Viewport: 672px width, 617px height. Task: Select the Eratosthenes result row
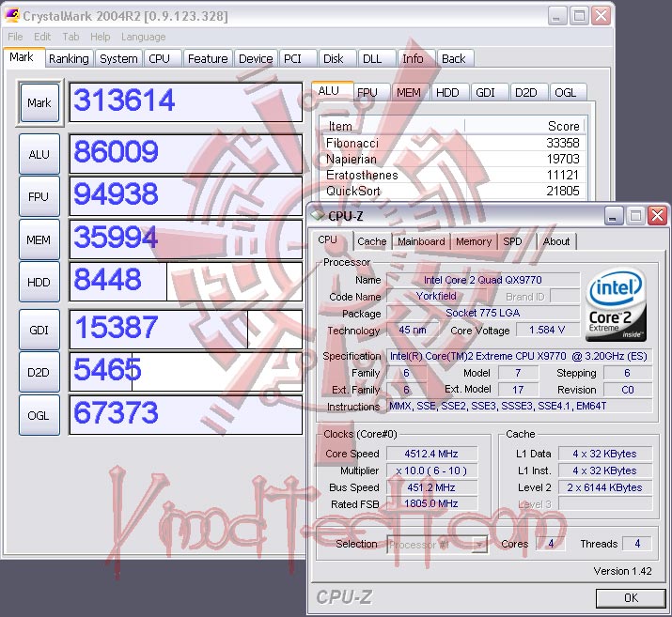(453, 175)
